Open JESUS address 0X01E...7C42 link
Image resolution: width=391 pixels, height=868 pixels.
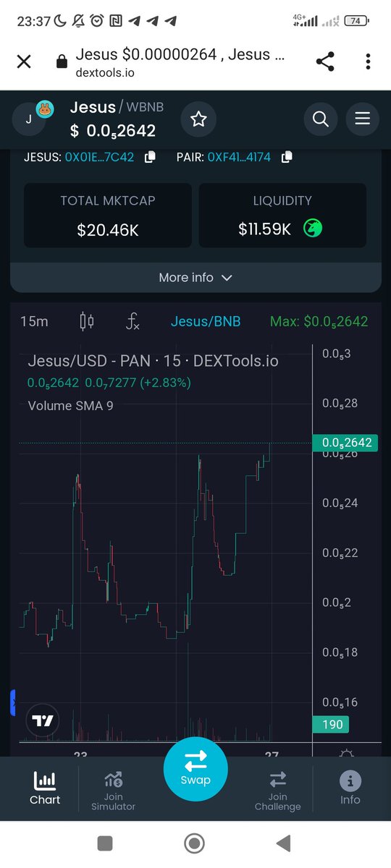(99, 157)
